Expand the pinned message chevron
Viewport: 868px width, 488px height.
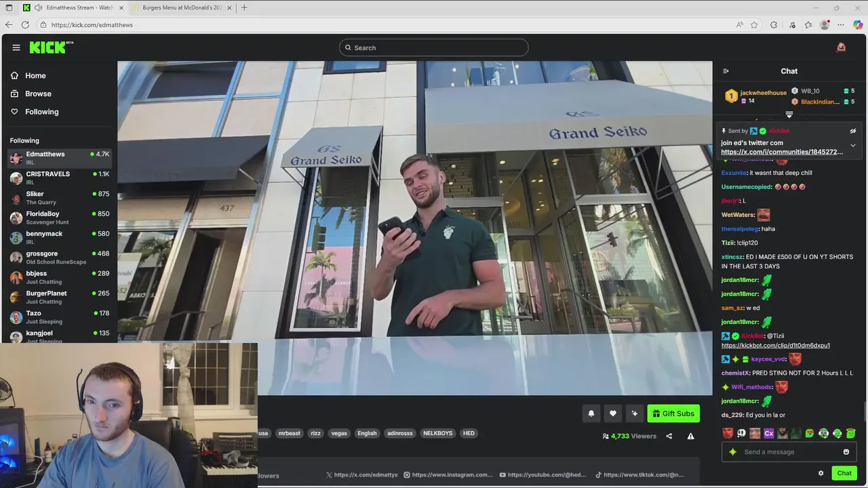click(853, 146)
